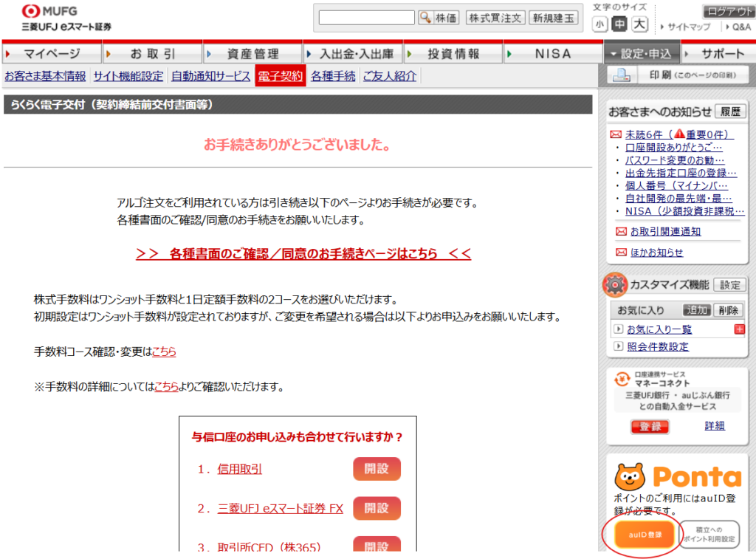This screenshot has width=756, height=559.
Task: Open 出金先指定口座の登録… notice
Action: pos(681,173)
